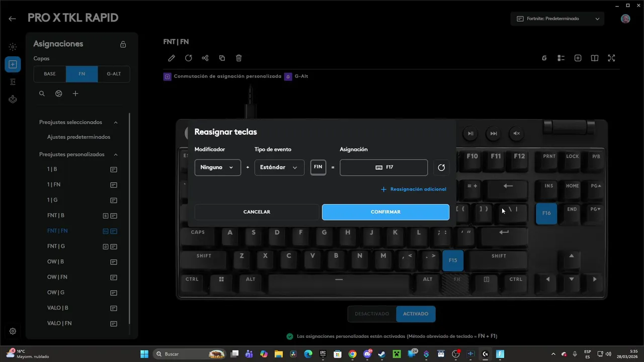Open Windows Start menu
644x362 pixels.
pyautogui.click(x=144, y=354)
